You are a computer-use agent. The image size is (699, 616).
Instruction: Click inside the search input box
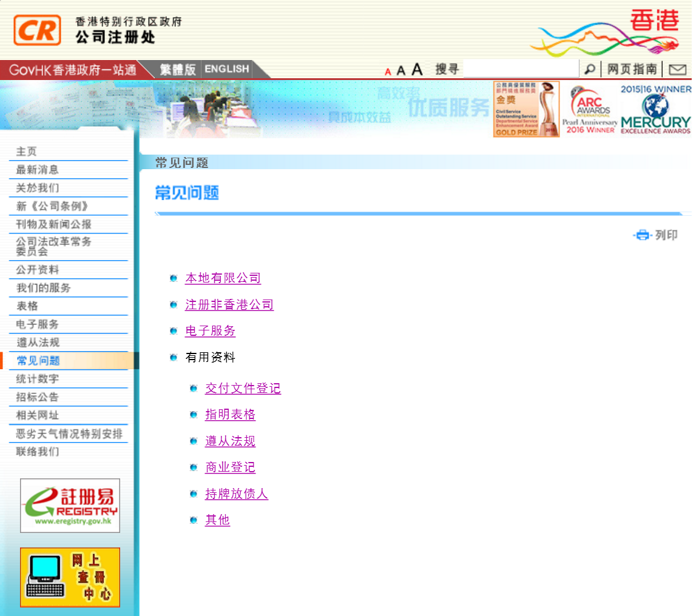tap(521, 69)
